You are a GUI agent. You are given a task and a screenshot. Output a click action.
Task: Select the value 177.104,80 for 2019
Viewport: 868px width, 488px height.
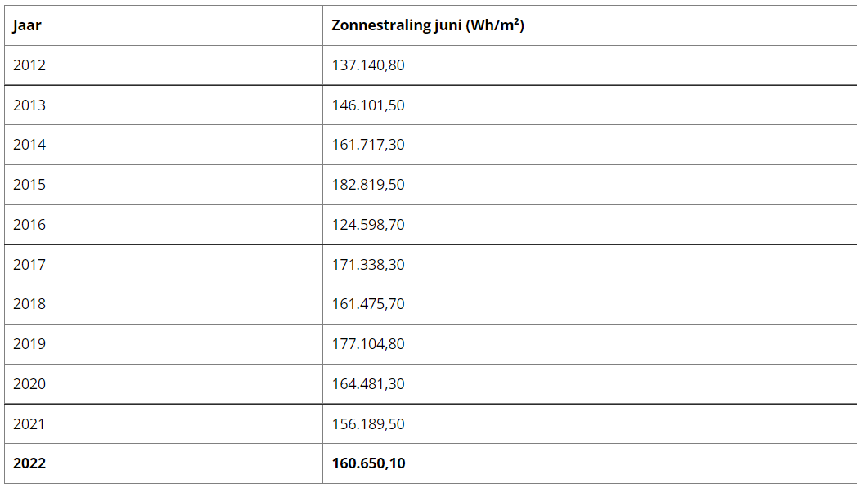[x=368, y=343]
